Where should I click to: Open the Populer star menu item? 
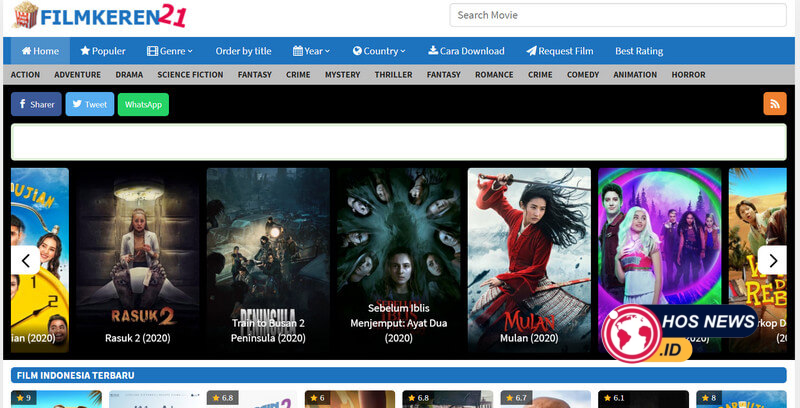click(x=103, y=51)
